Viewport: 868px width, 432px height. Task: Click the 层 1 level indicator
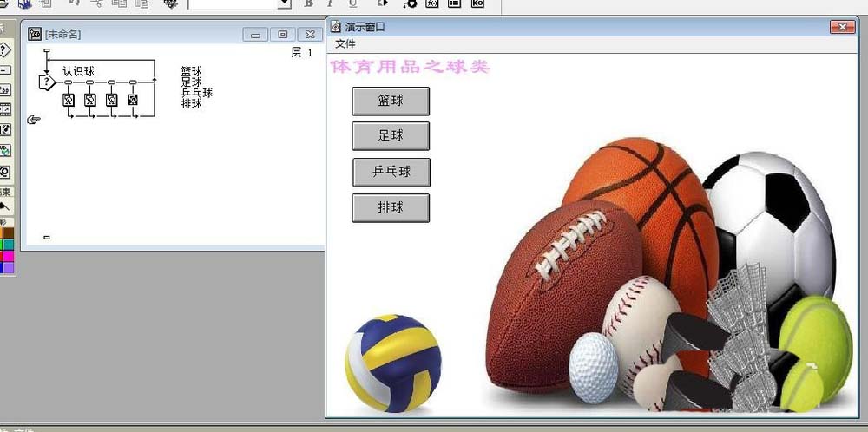coord(302,53)
